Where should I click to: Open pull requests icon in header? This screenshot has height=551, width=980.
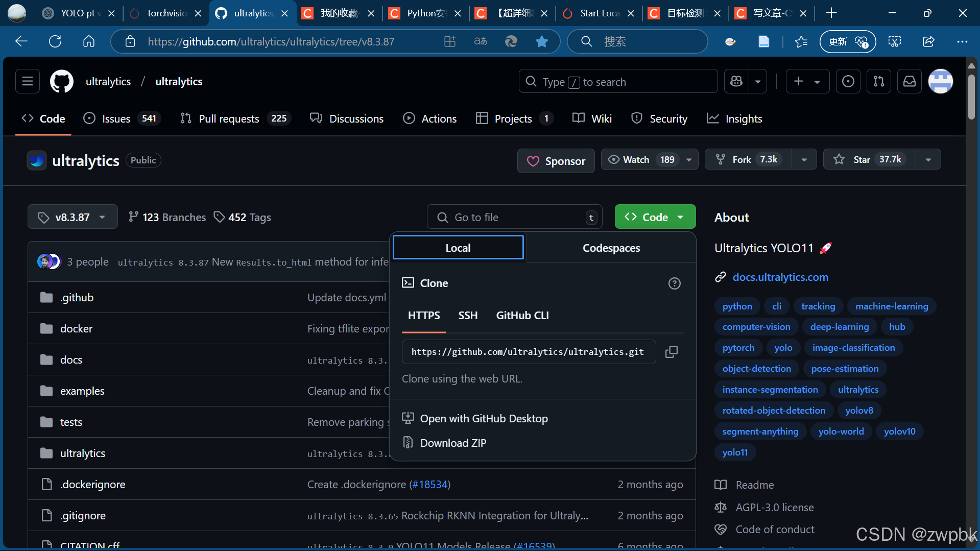click(x=879, y=81)
